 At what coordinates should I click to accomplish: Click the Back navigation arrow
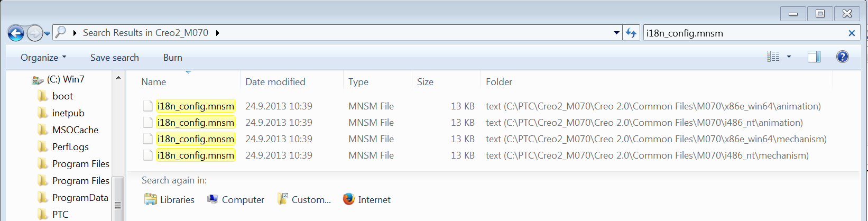pos(16,33)
